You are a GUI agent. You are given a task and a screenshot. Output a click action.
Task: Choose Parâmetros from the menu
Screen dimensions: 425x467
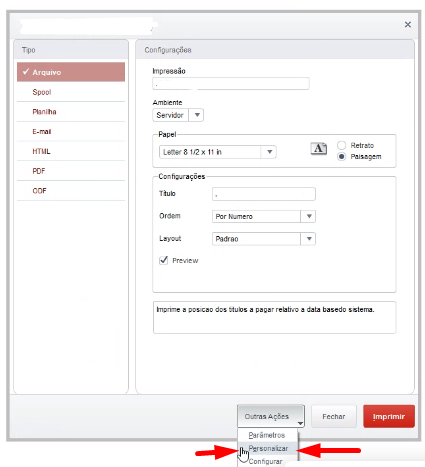coord(267,435)
